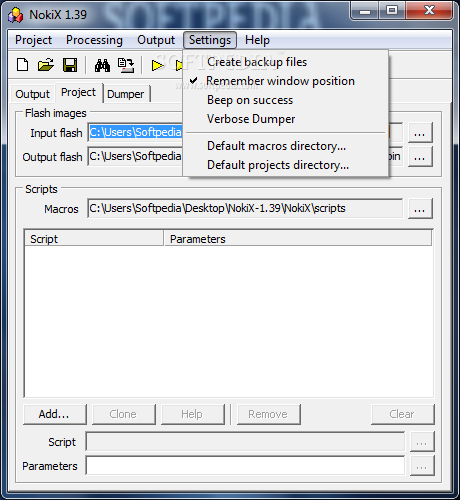Switch to the Output tab
460x500 pixels.
[33, 94]
